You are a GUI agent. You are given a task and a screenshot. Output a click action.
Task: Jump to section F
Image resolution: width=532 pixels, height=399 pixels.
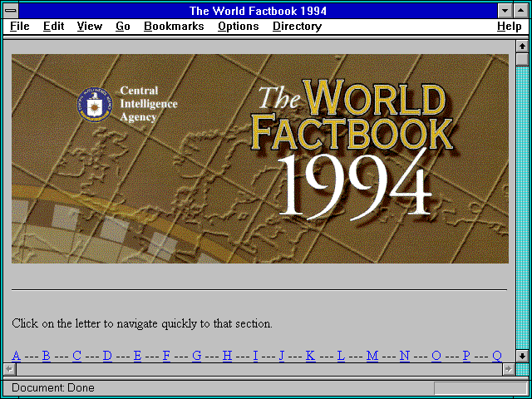[x=166, y=356]
